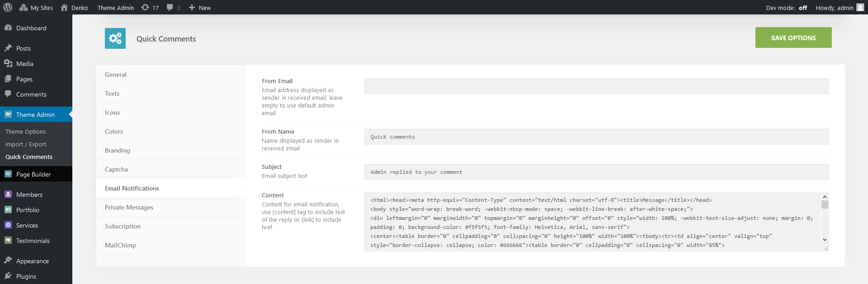This screenshot has width=868, height=284.
Task: Open Theme Options submenu link
Action: click(x=25, y=131)
